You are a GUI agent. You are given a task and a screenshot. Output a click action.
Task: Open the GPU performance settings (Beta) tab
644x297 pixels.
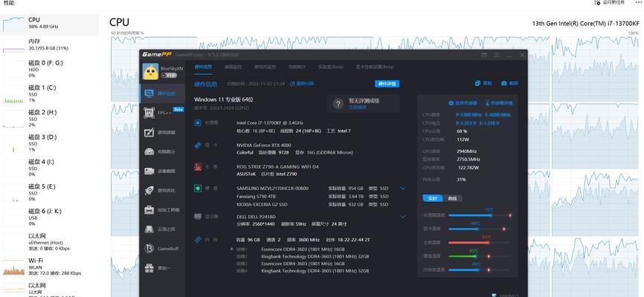pos(375,67)
